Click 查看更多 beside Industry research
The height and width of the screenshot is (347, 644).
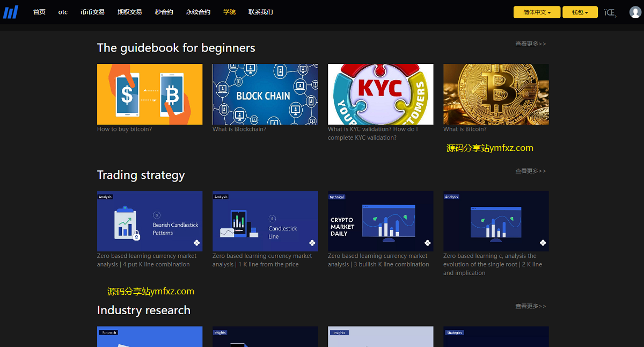(x=530, y=306)
